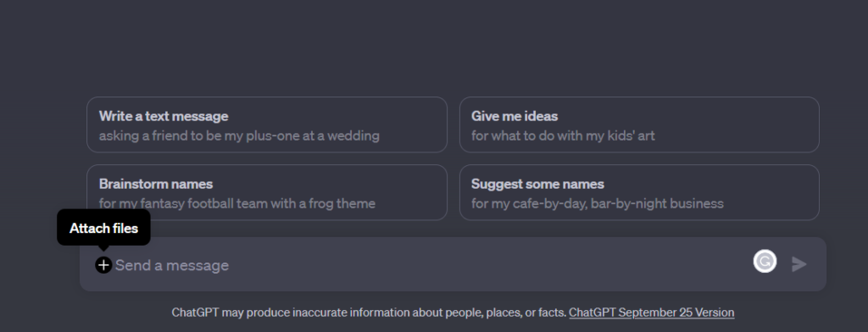The height and width of the screenshot is (332, 868).
Task: Open the ChatGPT September 25 Version link
Action: pyautogui.click(x=652, y=313)
